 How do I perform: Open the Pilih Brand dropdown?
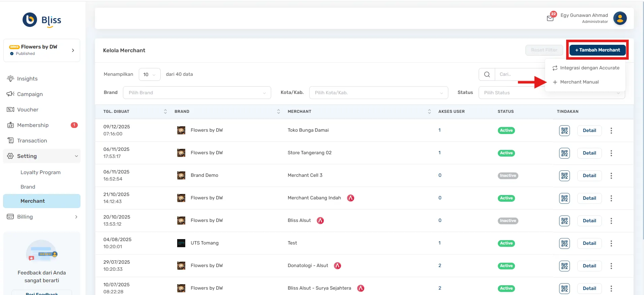click(197, 93)
